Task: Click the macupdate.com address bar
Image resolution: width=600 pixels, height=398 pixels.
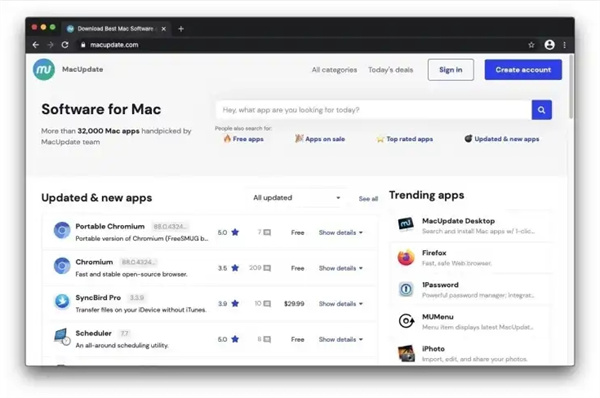Action: click(x=300, y=45)
